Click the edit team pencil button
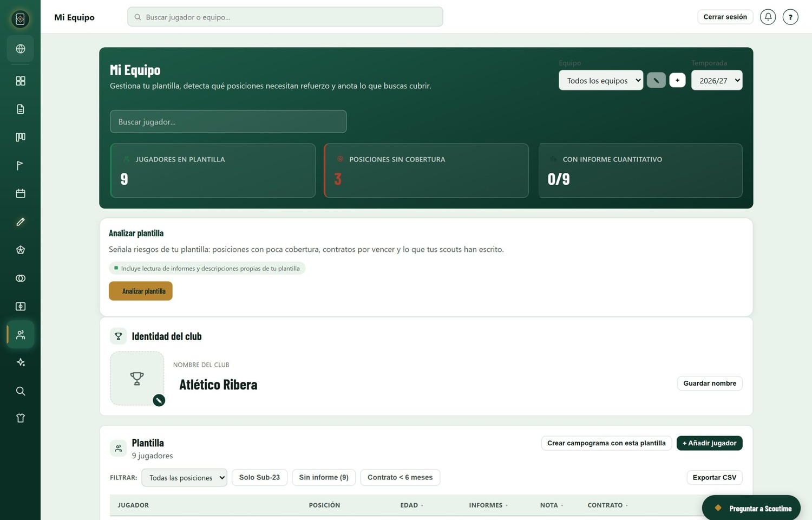Screen dimensions: 812x520 tap(656, 80)
